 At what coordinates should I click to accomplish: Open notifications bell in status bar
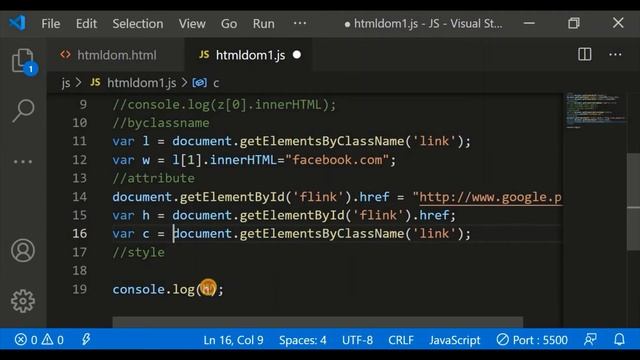[619, 340]
